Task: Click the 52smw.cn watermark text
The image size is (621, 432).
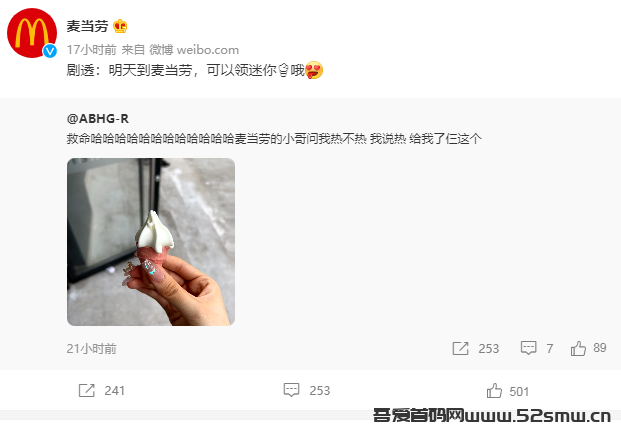Action: pyautogui.click(x=491, y=416)
